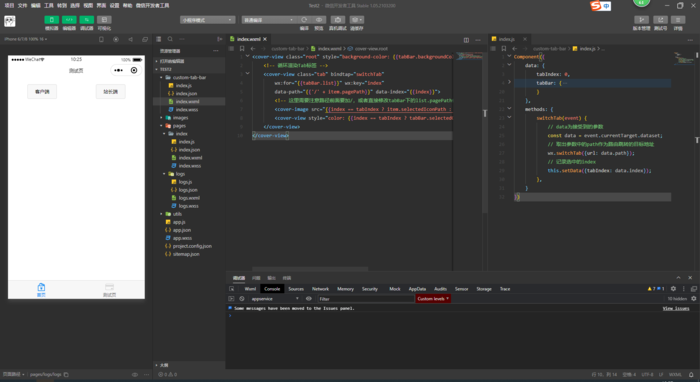The image size is (700, 382).
Task: Open the device model dropdown iPhone 6/7/8
Action: pos(26,39)
